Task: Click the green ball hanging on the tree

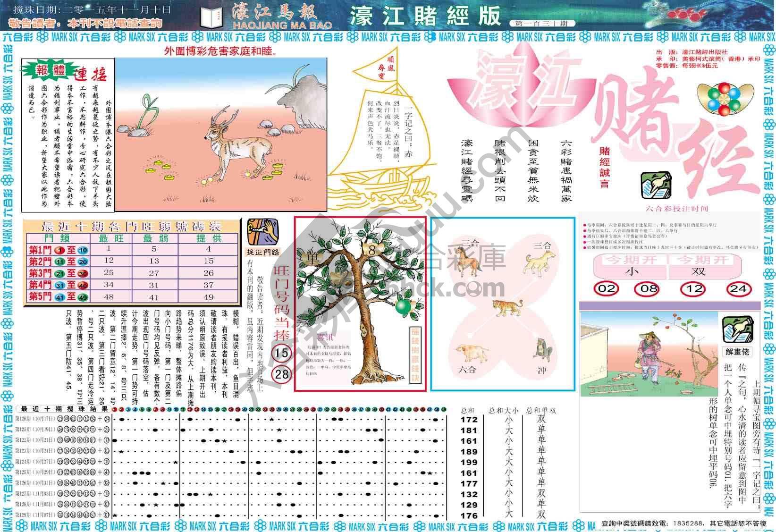Action: (x=403, y=306)
